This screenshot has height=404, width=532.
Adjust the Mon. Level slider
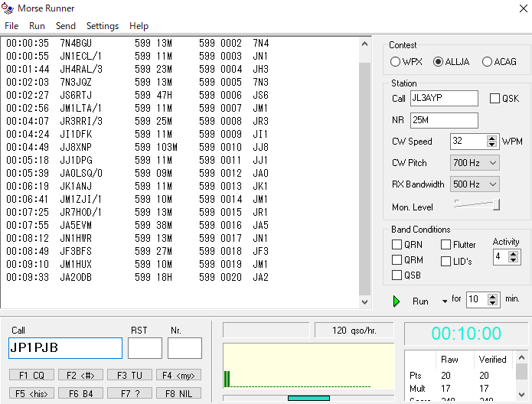(496, 204)
